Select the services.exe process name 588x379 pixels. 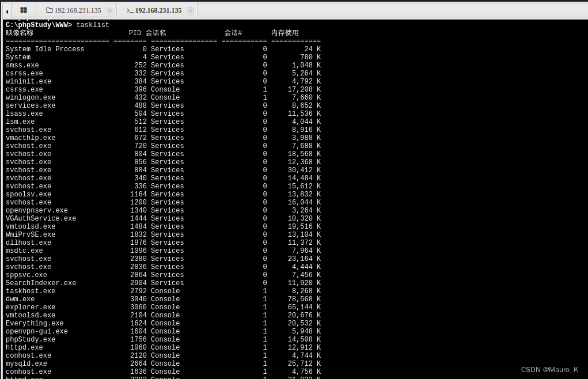click(31, 106)
